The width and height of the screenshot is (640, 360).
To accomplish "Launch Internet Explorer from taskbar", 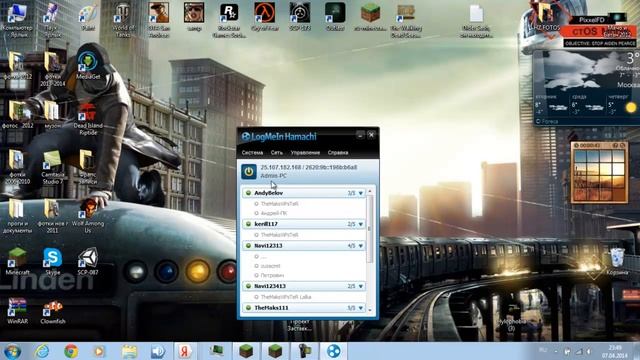I will tap(42, 351).
